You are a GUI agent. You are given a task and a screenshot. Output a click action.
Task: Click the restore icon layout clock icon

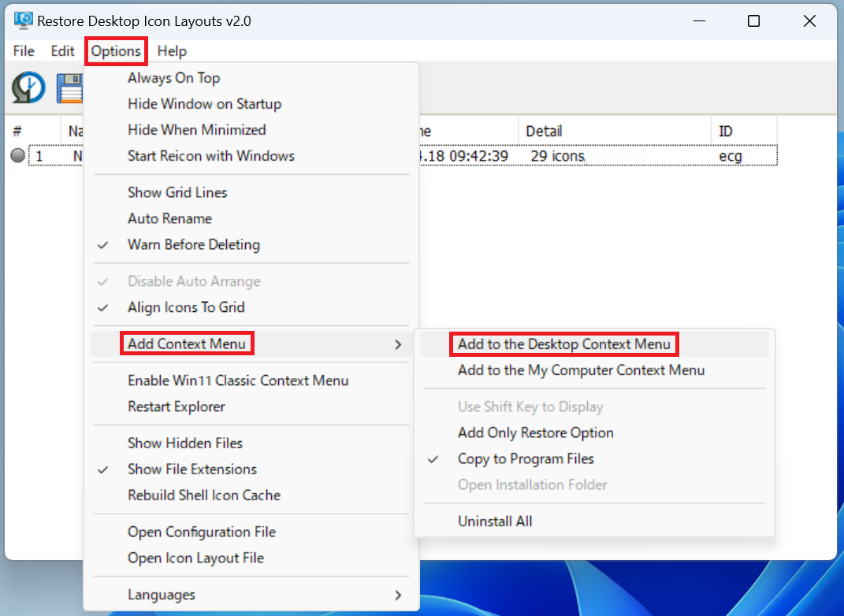(x=28, y=87)
